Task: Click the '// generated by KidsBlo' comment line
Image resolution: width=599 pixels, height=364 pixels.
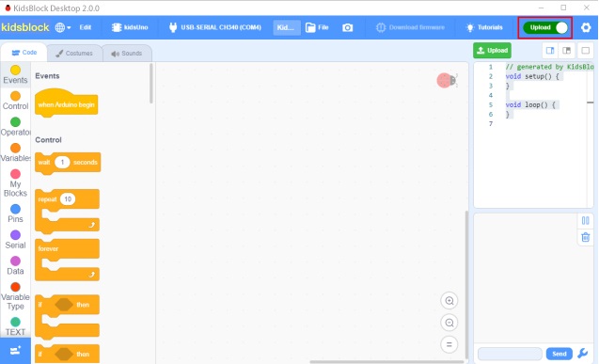Action: 550,67
